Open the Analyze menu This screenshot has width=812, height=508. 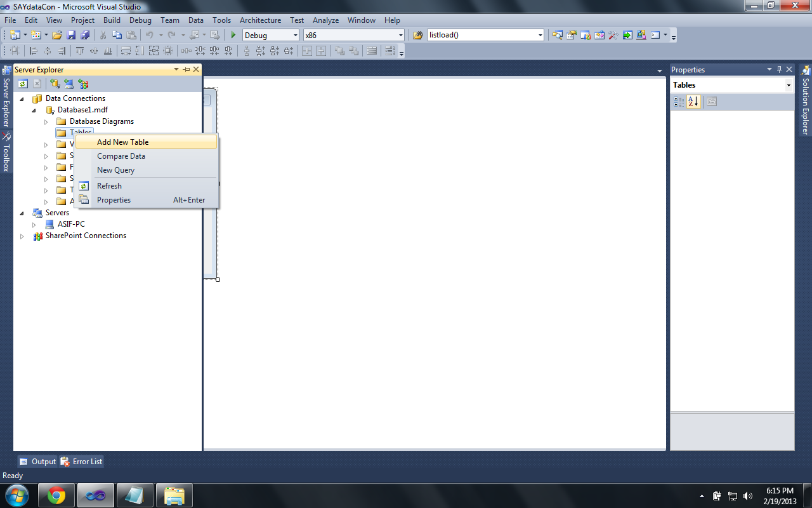pyautogui.click(x=325, y=20)
